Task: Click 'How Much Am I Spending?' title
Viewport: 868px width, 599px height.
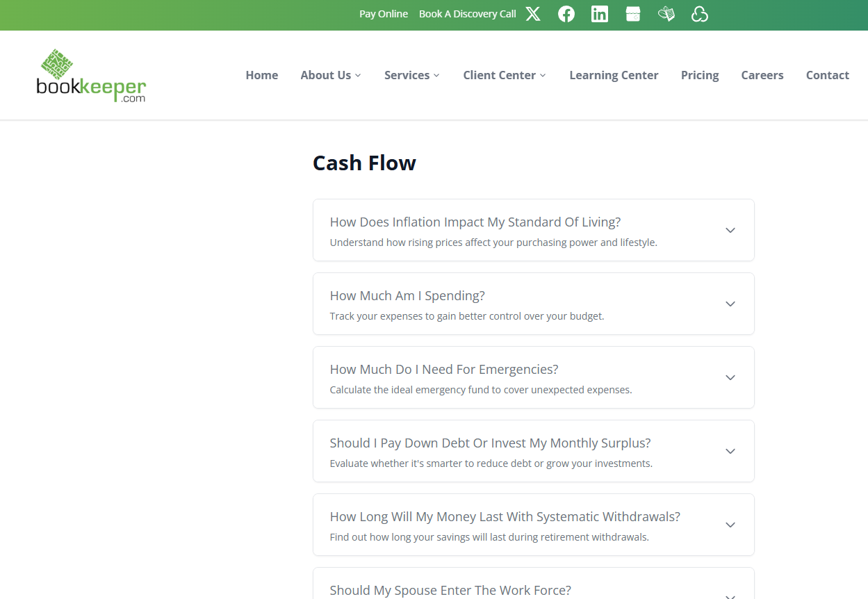Action: tap(407, 296)
